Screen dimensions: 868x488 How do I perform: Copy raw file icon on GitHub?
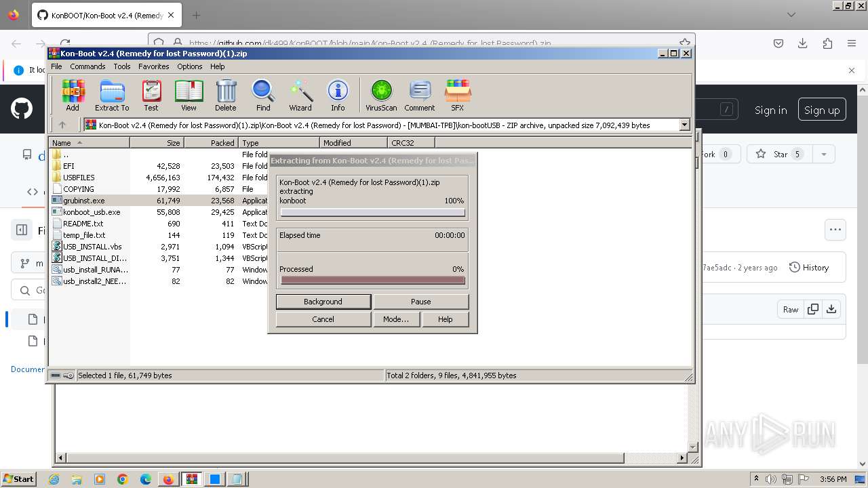tap(813, 309)
